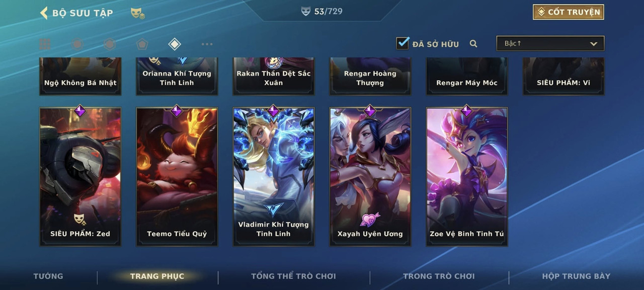Image resolution: width=644 pixels, height=290 pixels.
Task: Select the active diamond rarity filter icon
Action: [x=174, y=44]
